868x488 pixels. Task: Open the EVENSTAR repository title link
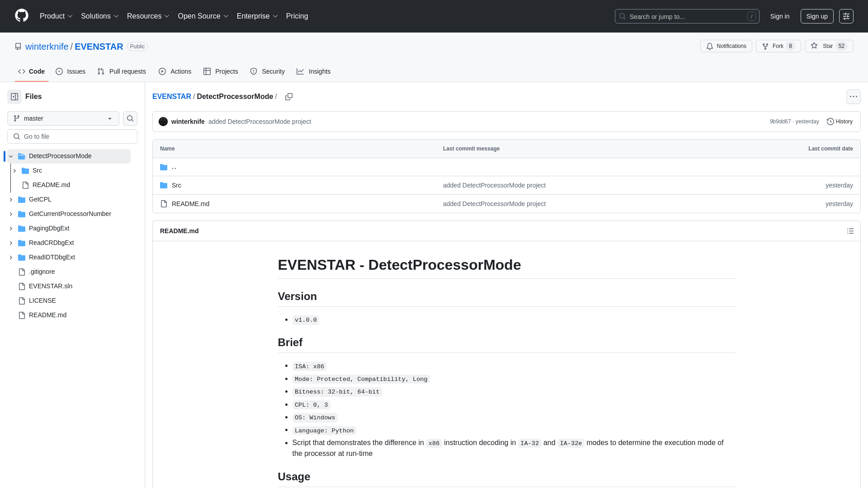coord(99,47)
